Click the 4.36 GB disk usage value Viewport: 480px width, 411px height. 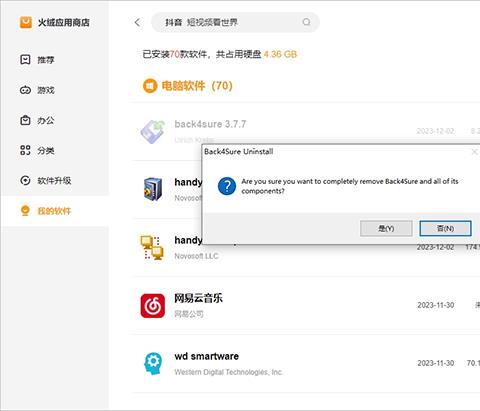click(280, 54)
